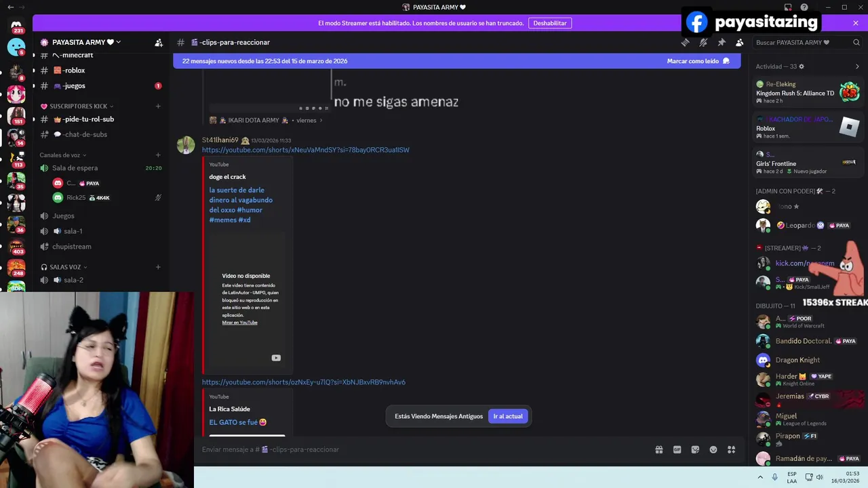Image resolution: width=868 pixels, height=488 pixels.
Task: Collapse the SALAS VOZ category
Action: pyautogui.click(x=64, y=267)
